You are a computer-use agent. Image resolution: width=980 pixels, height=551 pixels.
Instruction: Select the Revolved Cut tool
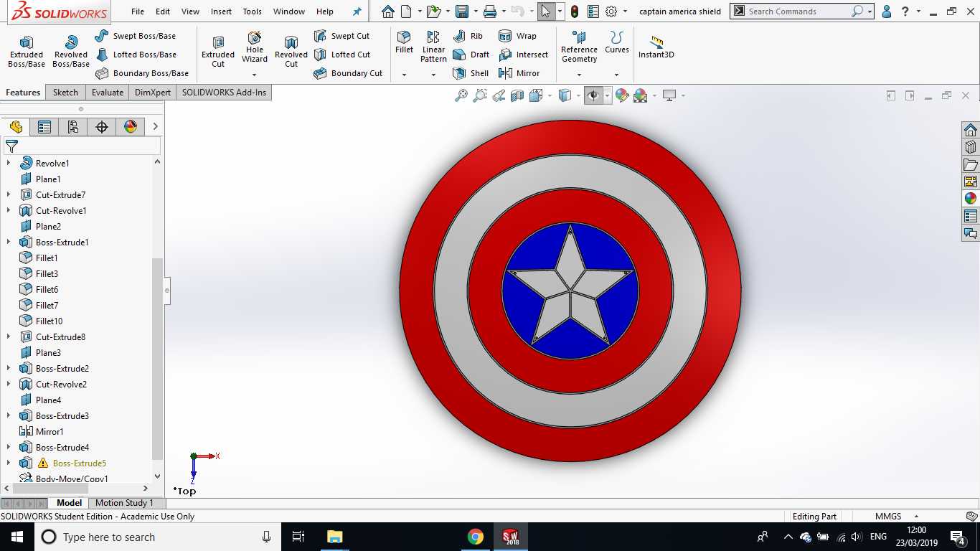coord(291,52)
